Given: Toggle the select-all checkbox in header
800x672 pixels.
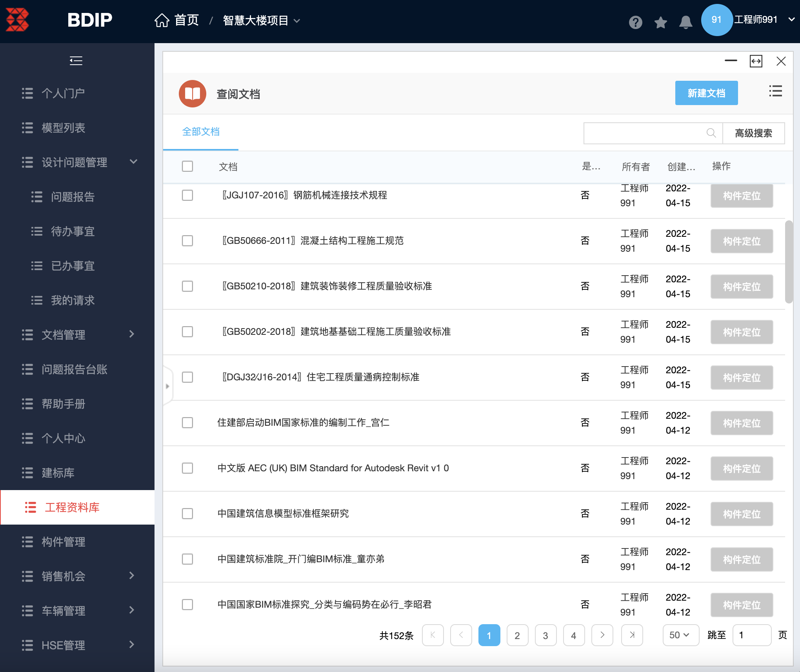Looking at the screenshot, I should 187,166.
